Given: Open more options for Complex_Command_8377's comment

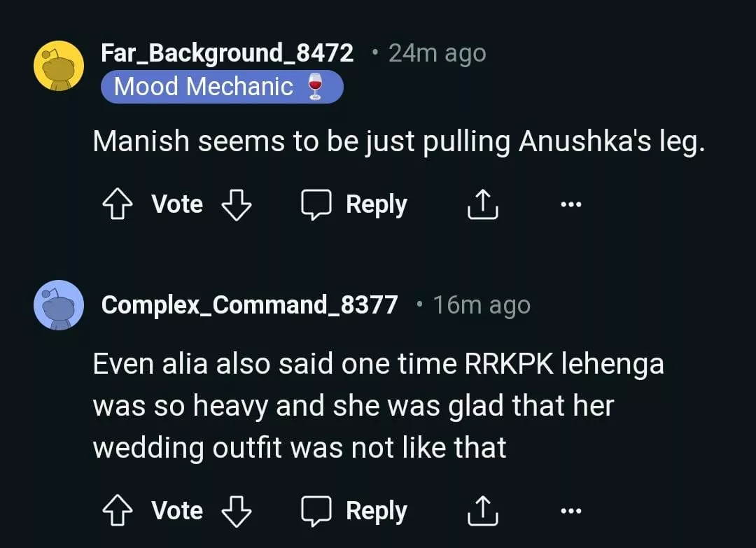Looking at the screenshot, I should pos(571,511).
